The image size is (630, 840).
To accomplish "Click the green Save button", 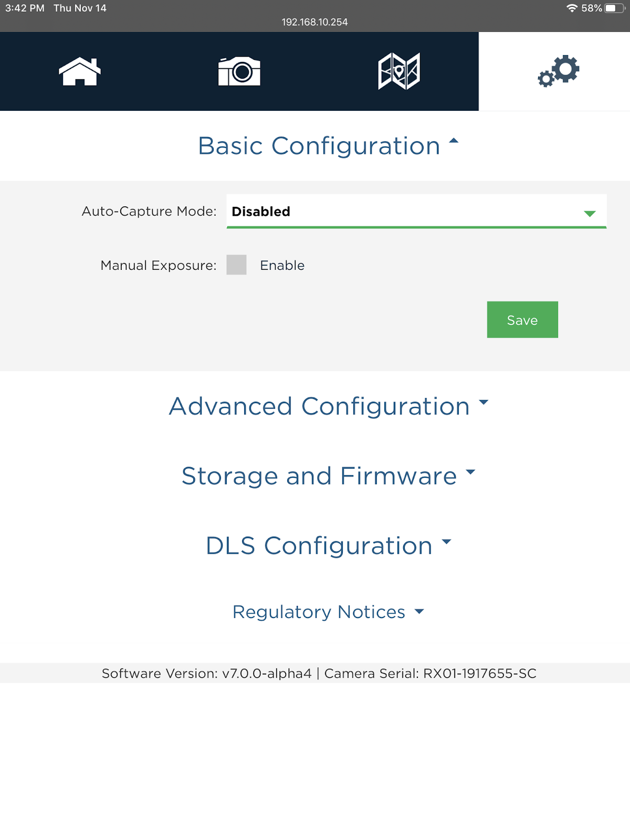I will (x=522, y=320).
